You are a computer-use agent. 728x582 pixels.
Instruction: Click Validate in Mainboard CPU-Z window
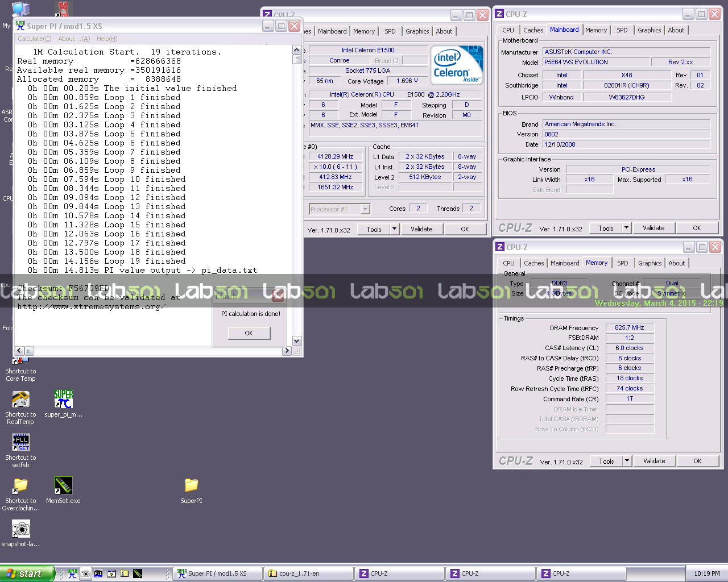click(x=653, y=228)
